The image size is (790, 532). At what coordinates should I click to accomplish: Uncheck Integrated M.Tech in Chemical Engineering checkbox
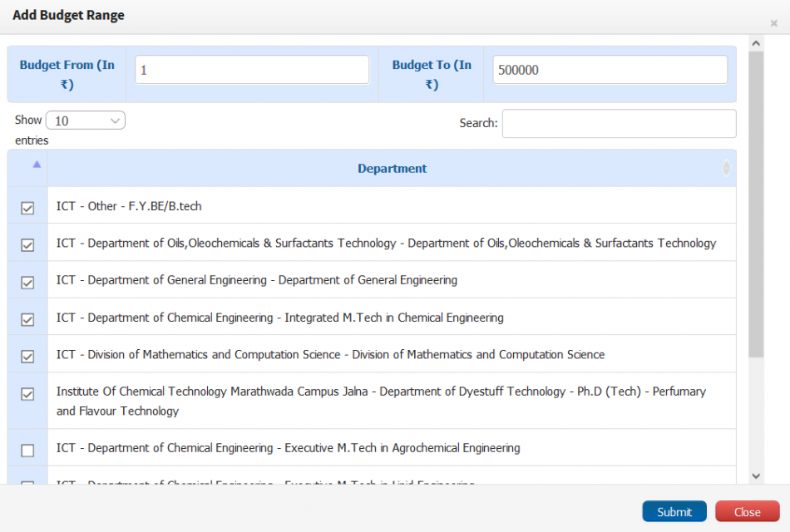tap(27, 320)
